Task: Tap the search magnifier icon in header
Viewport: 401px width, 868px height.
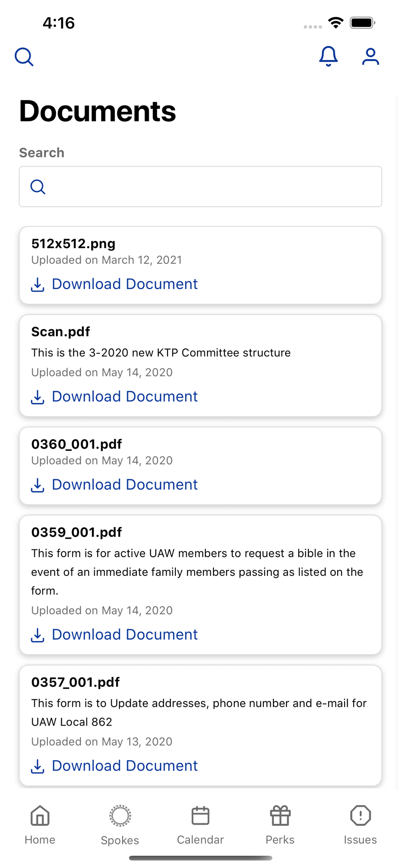Action: [x=24, y=57]
